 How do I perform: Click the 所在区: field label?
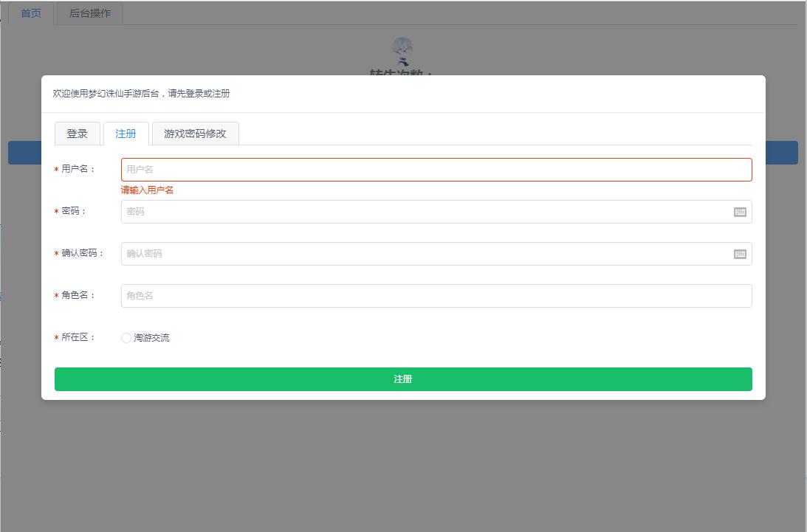pos(78,337)
